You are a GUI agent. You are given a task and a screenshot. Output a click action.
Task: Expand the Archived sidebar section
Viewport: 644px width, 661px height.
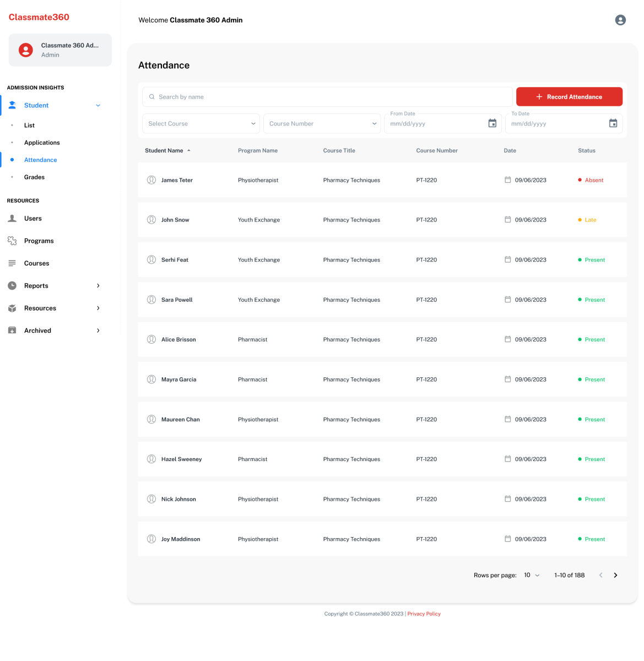98,330
